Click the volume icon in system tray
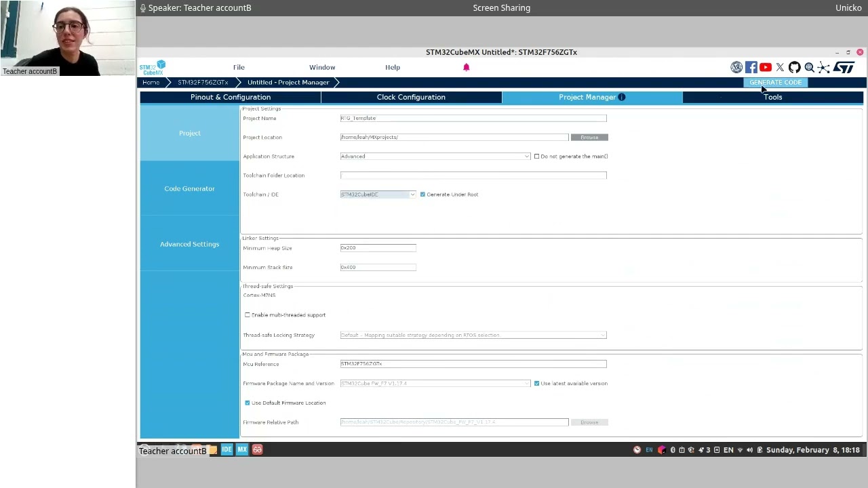Viewport: 868px width, 488px height. coord(749,450)
